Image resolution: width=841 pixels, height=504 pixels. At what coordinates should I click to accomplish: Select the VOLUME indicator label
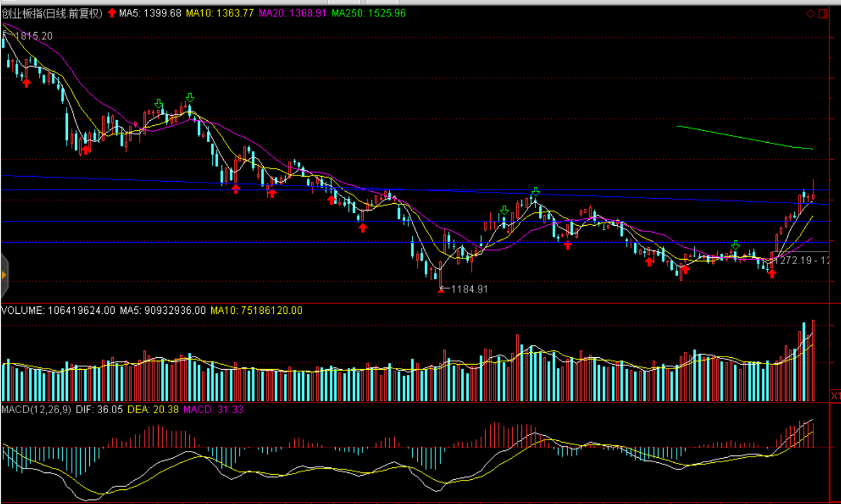(x=23, y=310)
